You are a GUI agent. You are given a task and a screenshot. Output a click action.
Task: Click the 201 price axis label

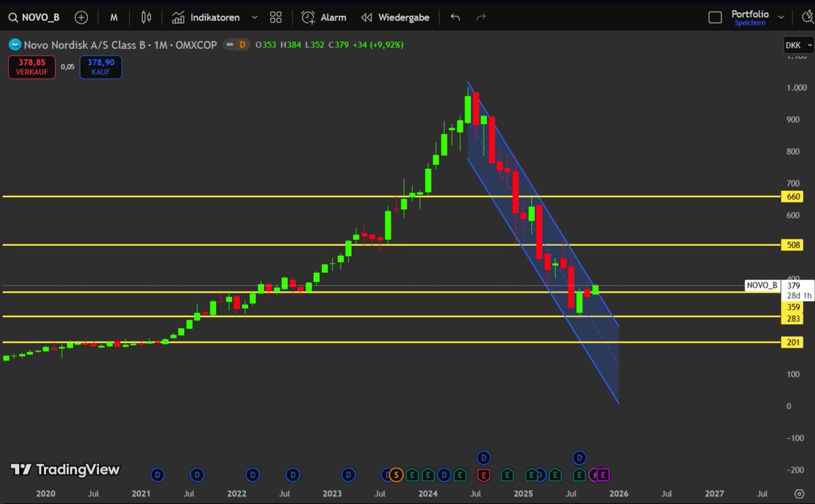click(x=792, y=342)
